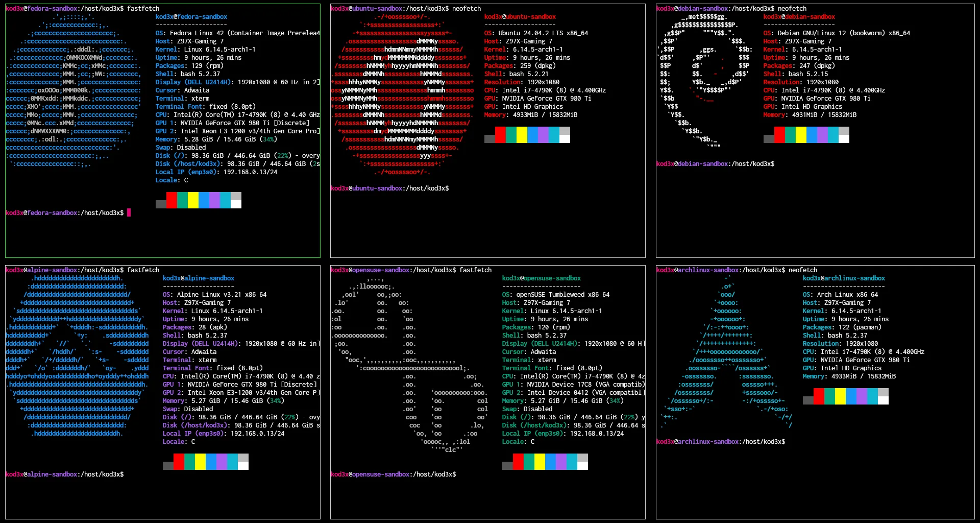Click 'kod3x@archlinux-sandbox' neofetch title header
The width and height of the screenshot is (980, 523).
[x=844, y=278]
